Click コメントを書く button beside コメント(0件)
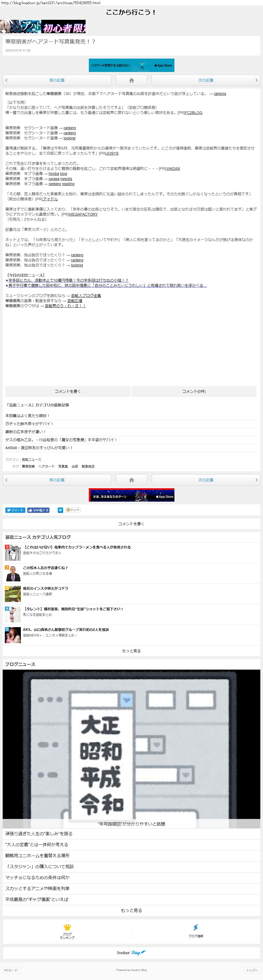The height and width of the screenshot is (980, 263). click(x=68, y=391)
